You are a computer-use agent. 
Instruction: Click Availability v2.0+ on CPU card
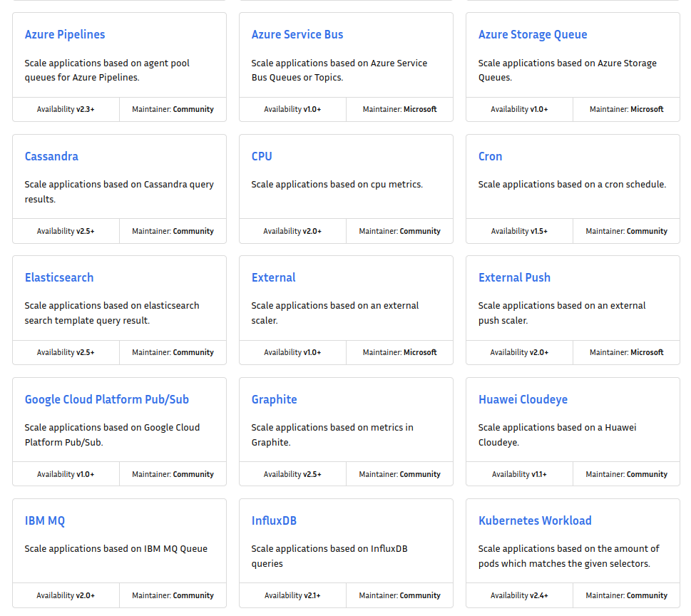[292, 231]
